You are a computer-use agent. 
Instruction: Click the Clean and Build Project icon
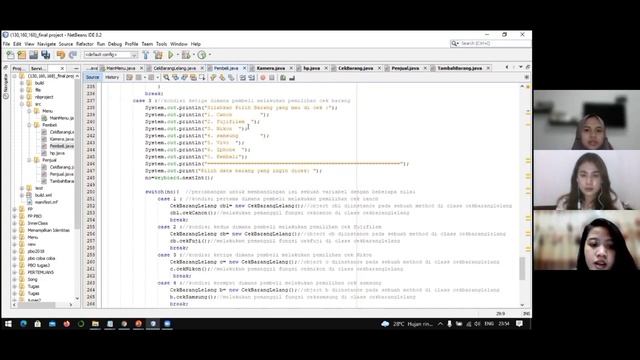point(158,55)
